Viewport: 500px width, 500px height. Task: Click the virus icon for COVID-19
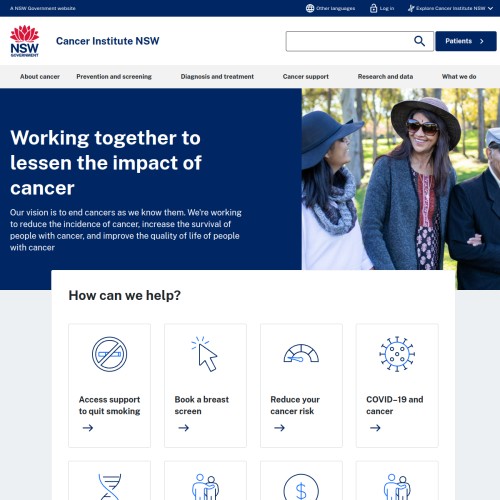(397, 354)
